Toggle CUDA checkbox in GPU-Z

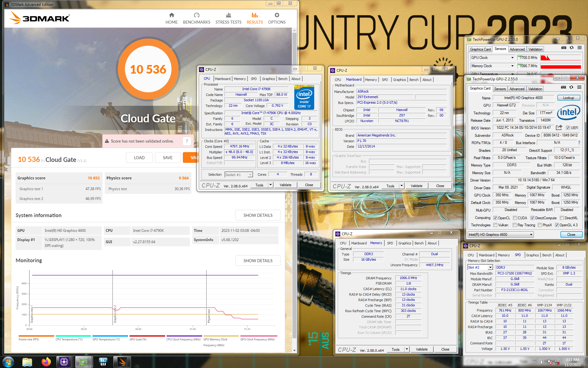pos(515,218)
